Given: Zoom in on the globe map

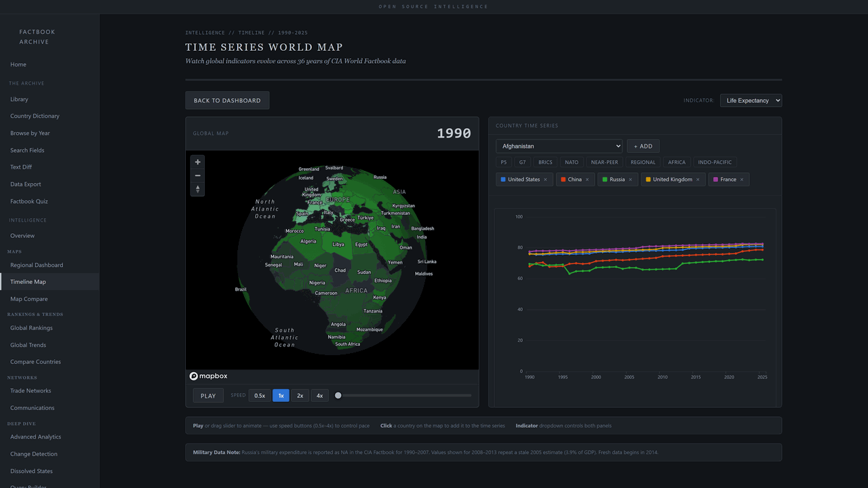Looking at the screenshot, I should coord(197,162).
